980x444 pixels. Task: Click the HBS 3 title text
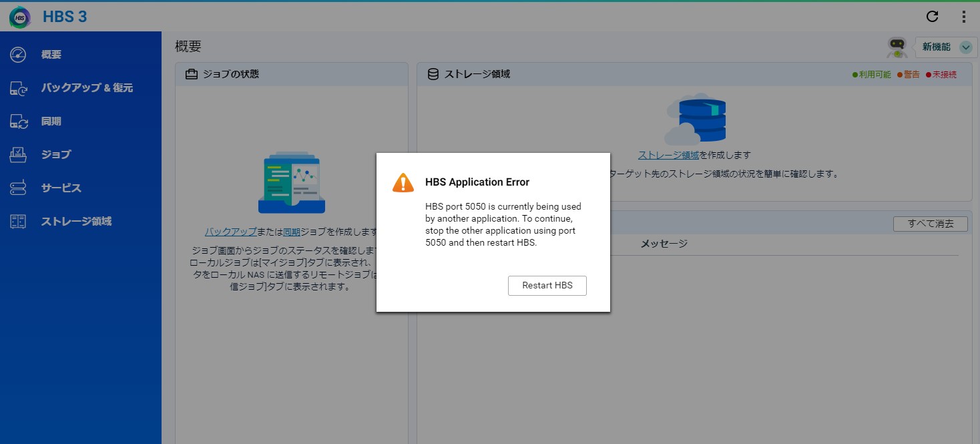click(65, 17)
